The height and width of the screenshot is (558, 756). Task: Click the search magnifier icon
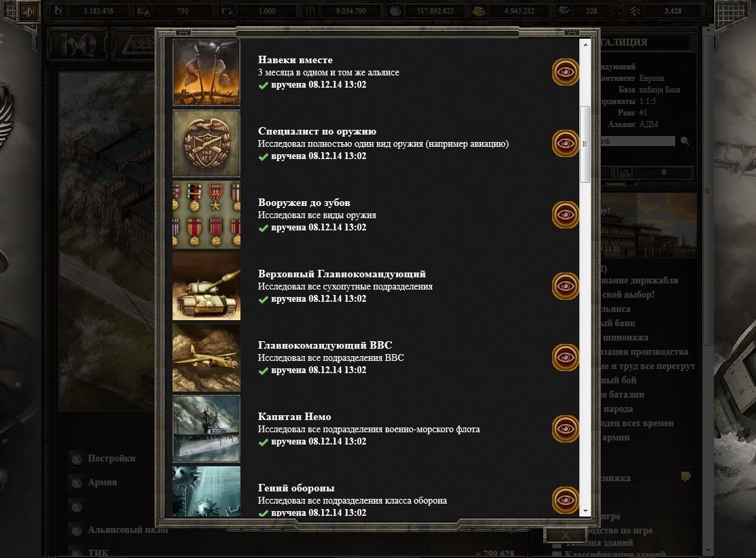(685, 141)
